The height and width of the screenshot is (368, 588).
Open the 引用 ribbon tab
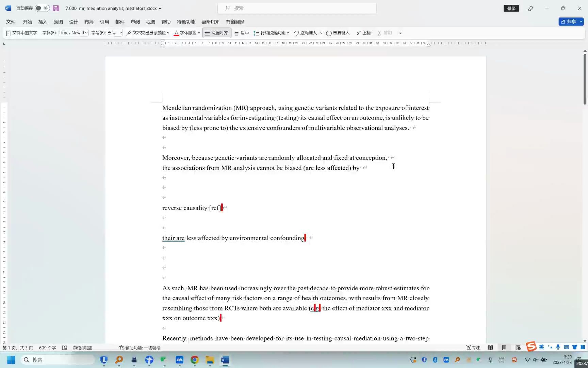click(104, 22)
